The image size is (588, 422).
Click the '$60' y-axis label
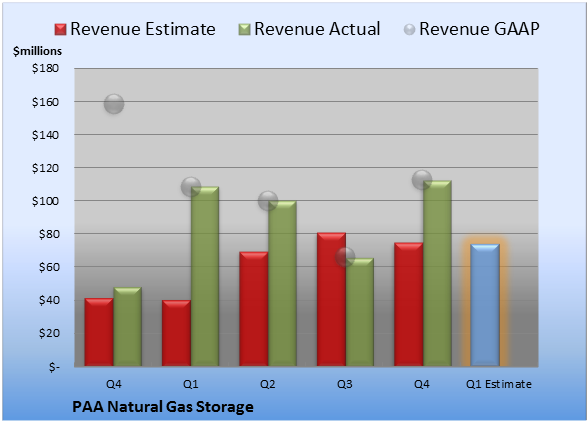(x=49, y=267)
